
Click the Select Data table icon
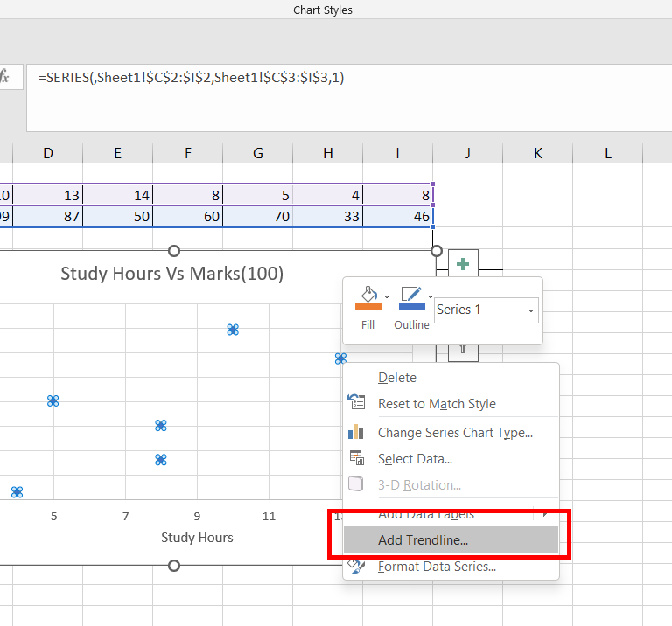(357, 458)
